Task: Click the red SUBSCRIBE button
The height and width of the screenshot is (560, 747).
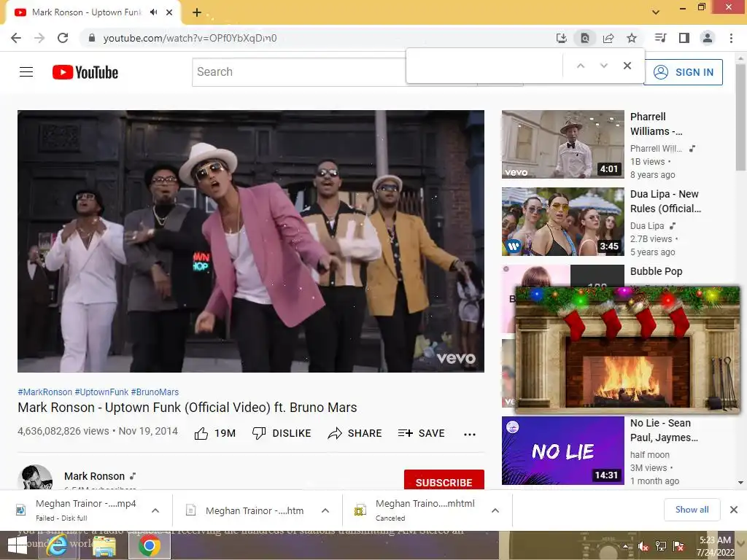Action: (444, 480)
